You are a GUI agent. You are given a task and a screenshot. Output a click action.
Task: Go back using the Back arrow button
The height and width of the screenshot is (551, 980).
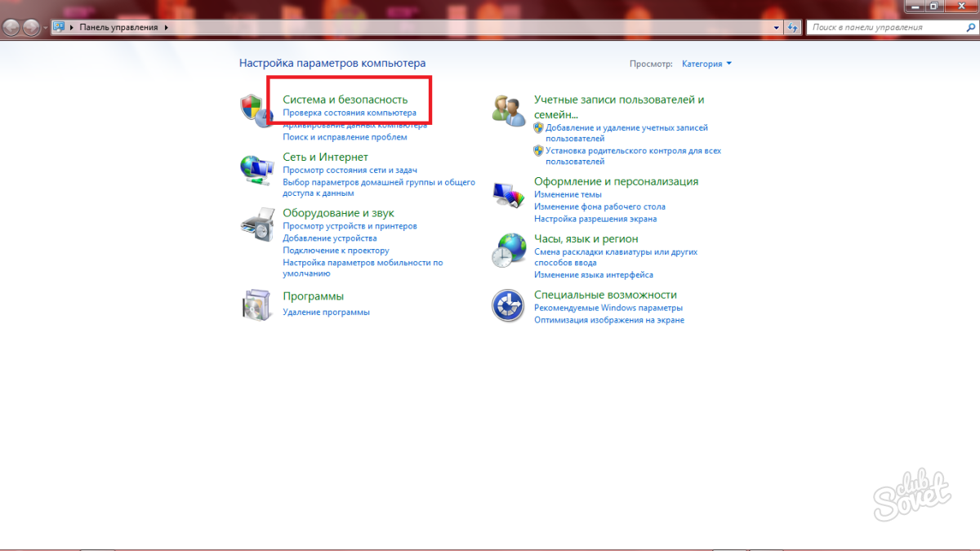tap(11, 28)
